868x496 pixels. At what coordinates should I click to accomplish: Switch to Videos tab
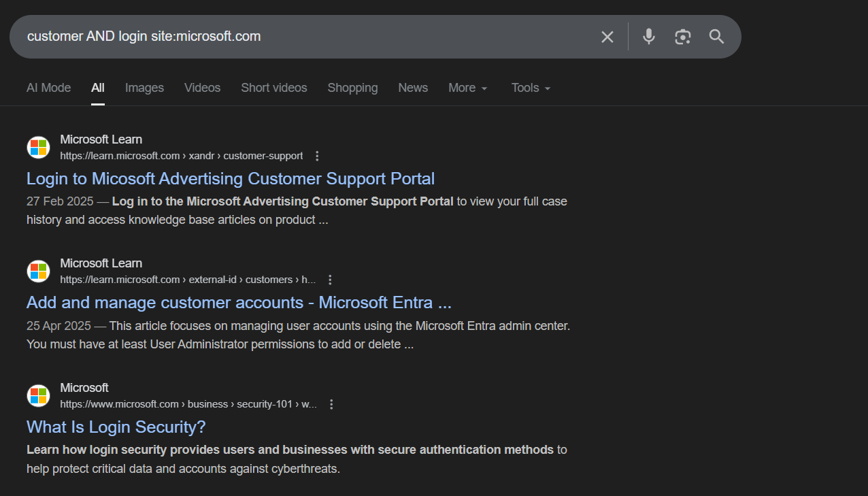203,88
